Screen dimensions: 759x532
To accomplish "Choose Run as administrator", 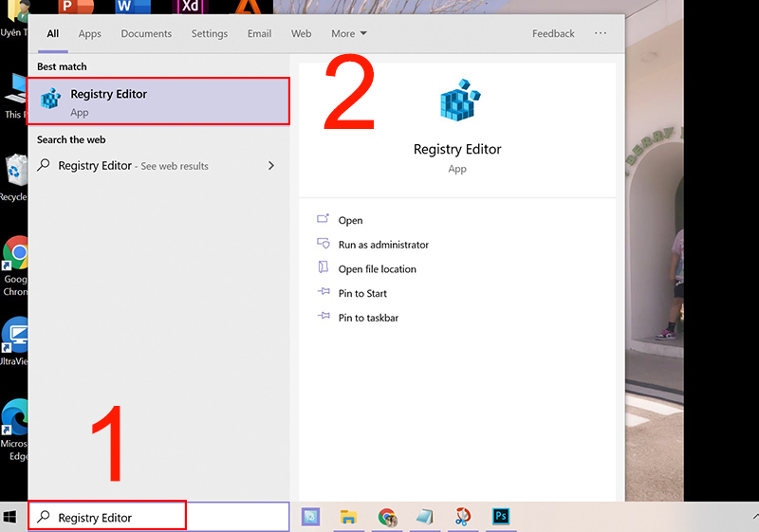I will click(383, 245).
